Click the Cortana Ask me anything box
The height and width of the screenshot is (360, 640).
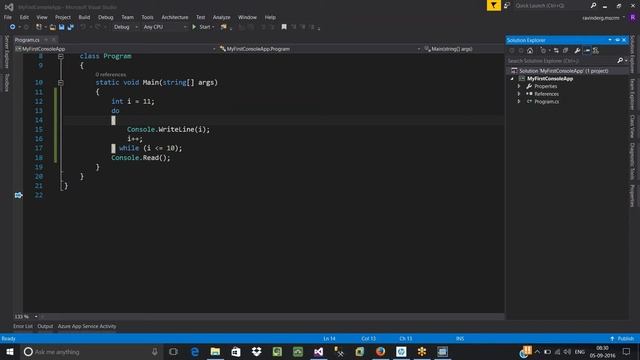click(x=91, y=352)
